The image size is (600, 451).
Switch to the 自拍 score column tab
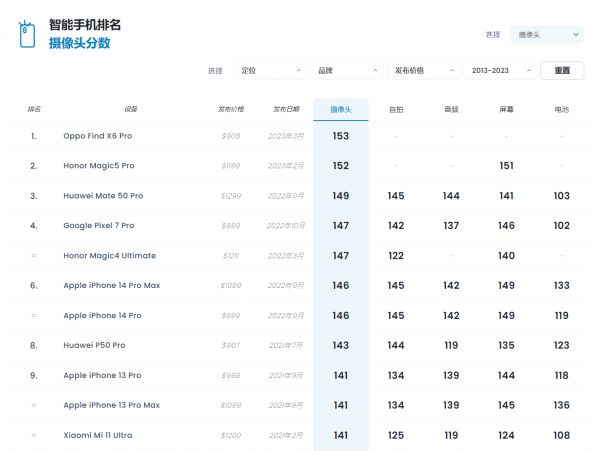click(x=396, y=109)
